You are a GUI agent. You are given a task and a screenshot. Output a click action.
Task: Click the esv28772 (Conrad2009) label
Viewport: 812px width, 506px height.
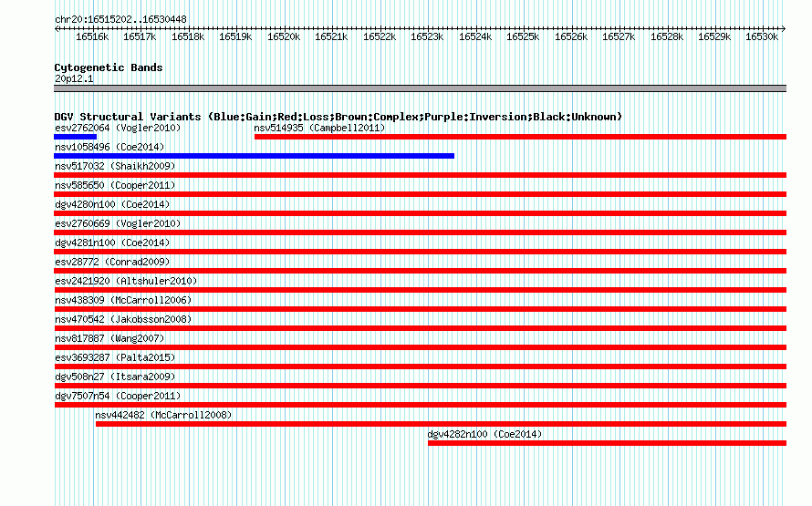(x=112, y=262)
